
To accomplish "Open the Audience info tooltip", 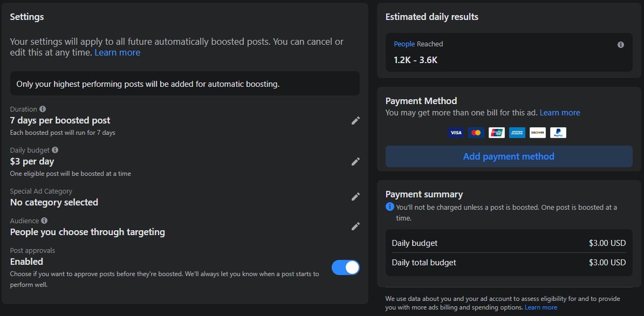I will pyautogui.click(x=45, y=221).
